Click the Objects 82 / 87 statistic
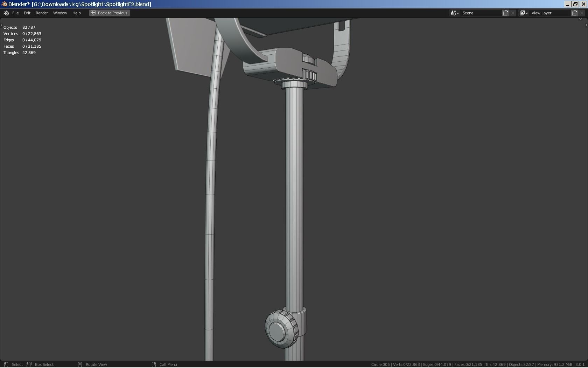588x368 pixels. click(19, 27)
